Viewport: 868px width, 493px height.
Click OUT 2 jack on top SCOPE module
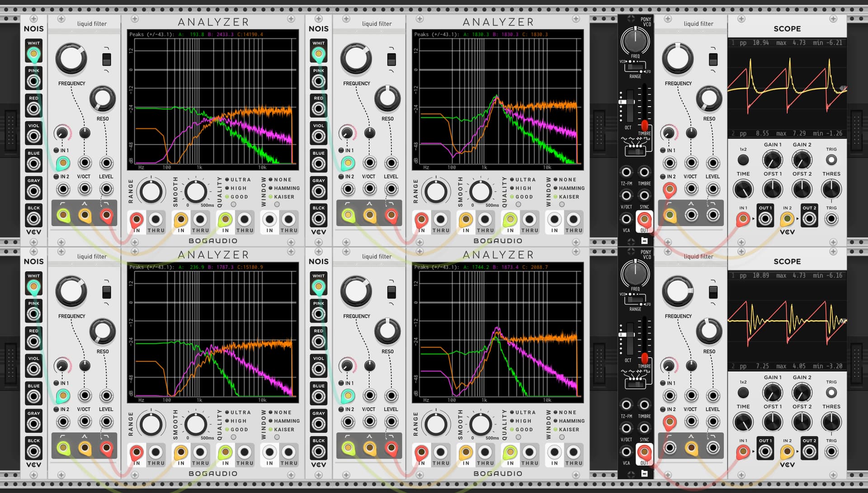click(809, 219)
